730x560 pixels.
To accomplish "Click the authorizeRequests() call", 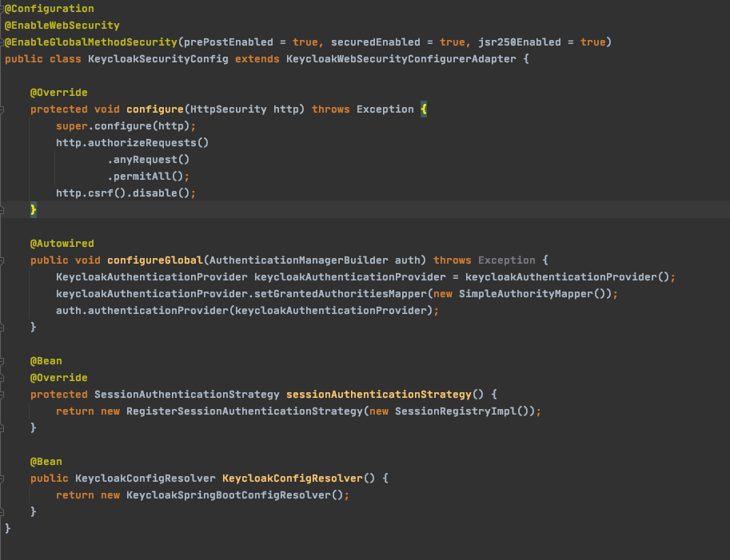I will [x=148, y=143].
